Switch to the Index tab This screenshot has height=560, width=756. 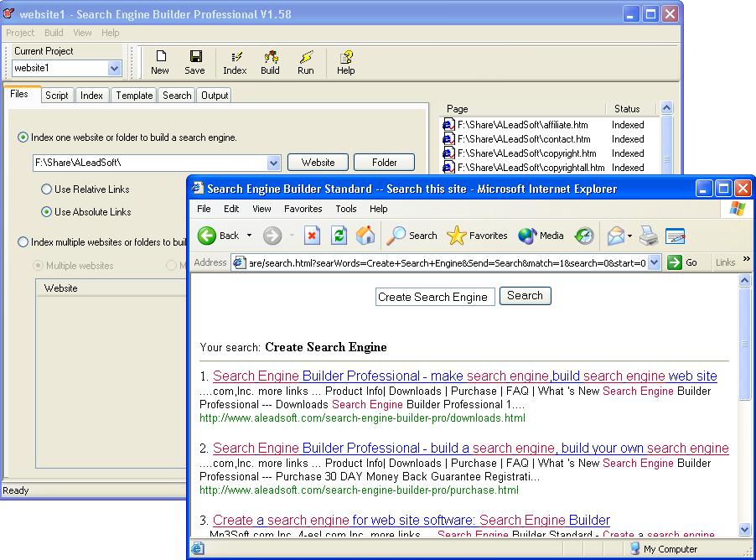[91, 96]
